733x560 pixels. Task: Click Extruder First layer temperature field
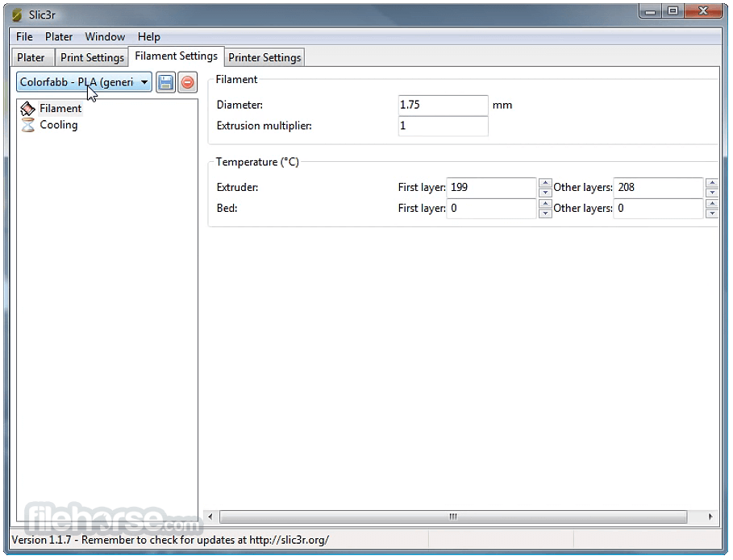491,188
